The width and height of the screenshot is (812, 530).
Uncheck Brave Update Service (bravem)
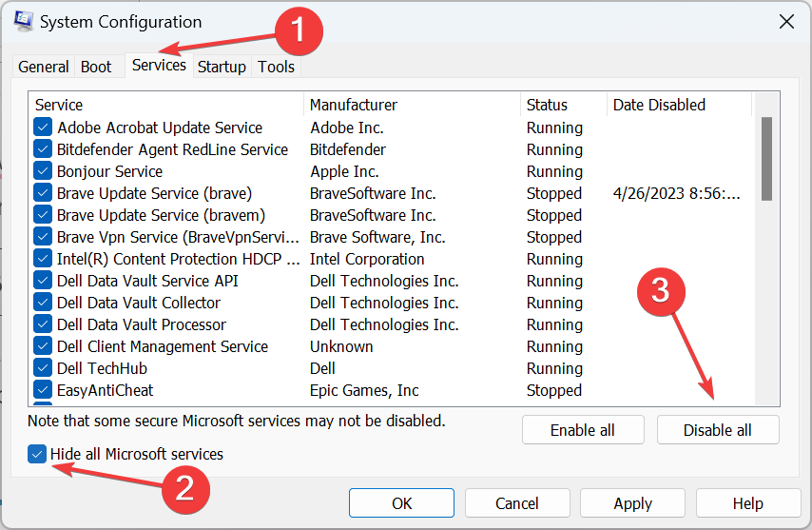43,215
